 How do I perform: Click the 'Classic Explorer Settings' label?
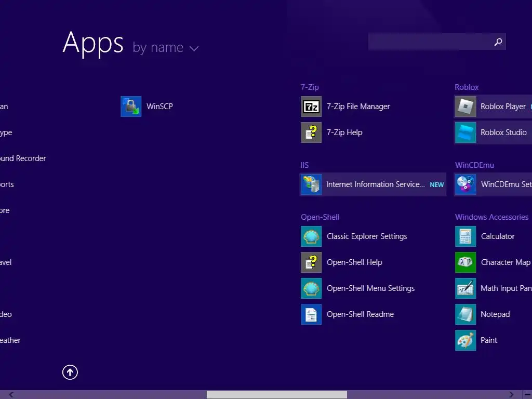point(367,236)
